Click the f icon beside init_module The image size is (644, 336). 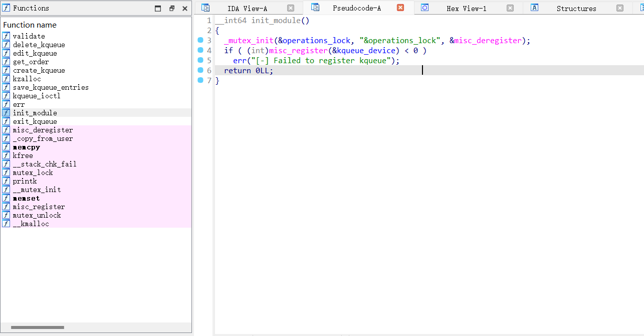(x=6, y=112)
